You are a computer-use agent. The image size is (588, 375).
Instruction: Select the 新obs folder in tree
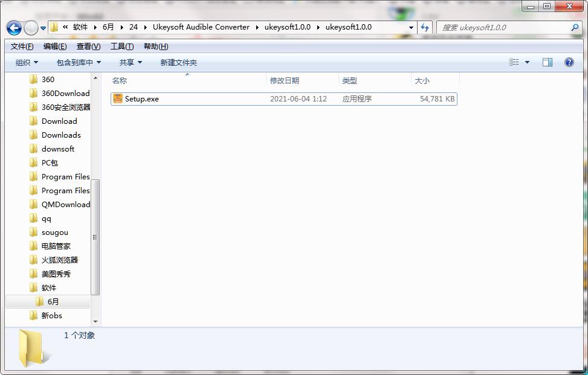click(x=51, y=315)
